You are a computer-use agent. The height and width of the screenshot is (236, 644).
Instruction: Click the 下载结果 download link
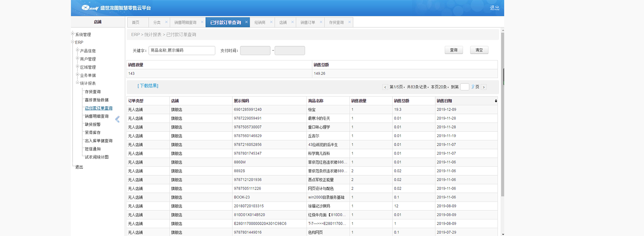click(x=148, y=86)
